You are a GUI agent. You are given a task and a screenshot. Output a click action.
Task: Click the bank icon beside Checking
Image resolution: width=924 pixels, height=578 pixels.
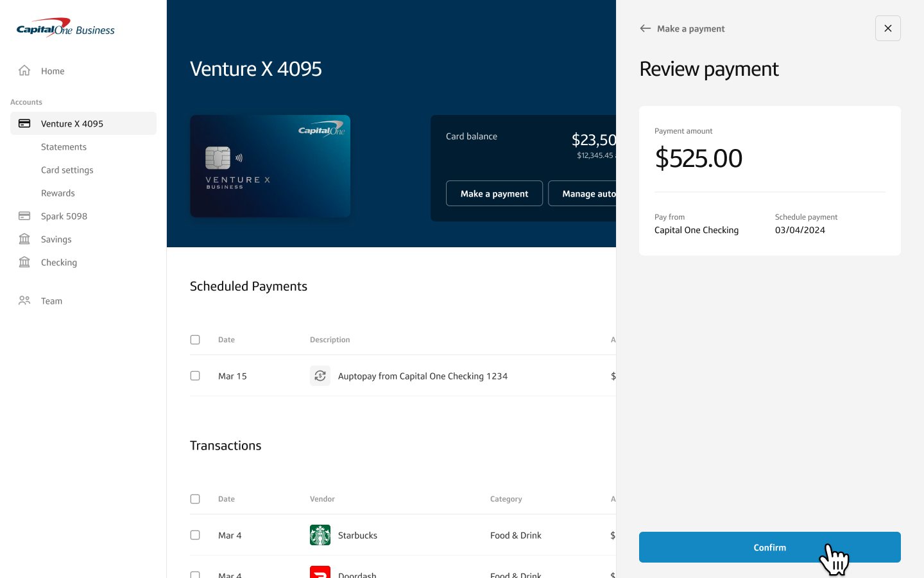pyautogui.click(x=24, y=262)
